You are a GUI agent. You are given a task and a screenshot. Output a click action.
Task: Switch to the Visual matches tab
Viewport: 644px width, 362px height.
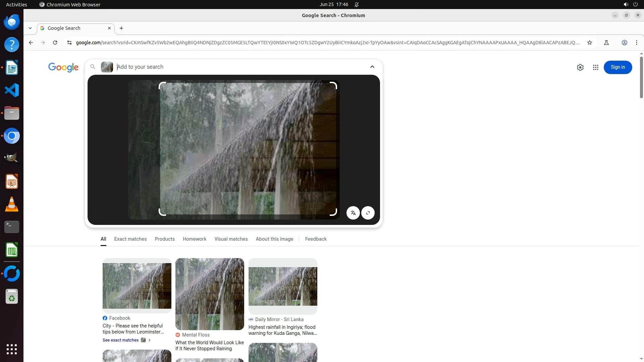[231, 239]
